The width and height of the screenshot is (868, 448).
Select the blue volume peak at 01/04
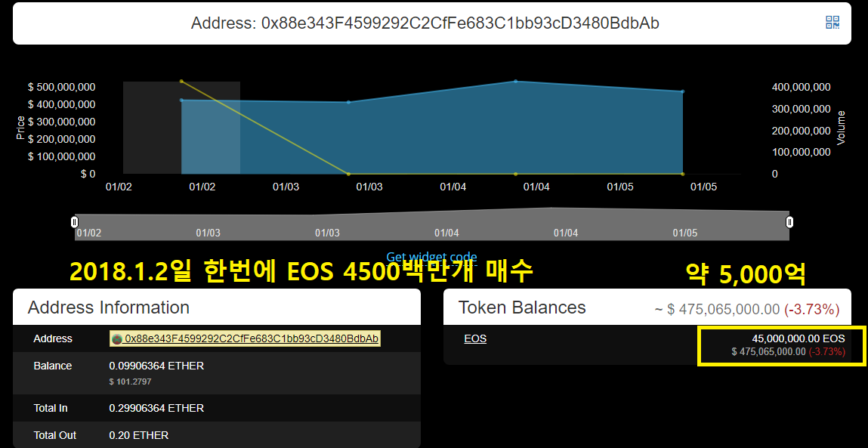click(516, 81)
